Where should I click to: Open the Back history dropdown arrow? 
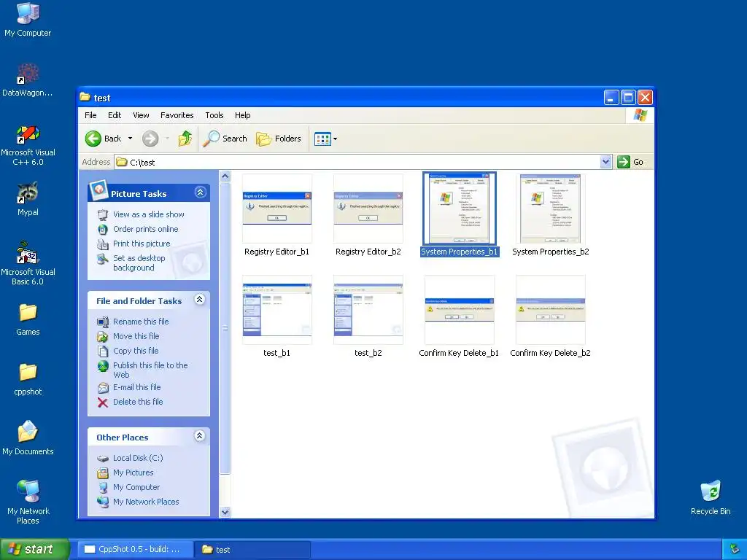pos(130,139)
